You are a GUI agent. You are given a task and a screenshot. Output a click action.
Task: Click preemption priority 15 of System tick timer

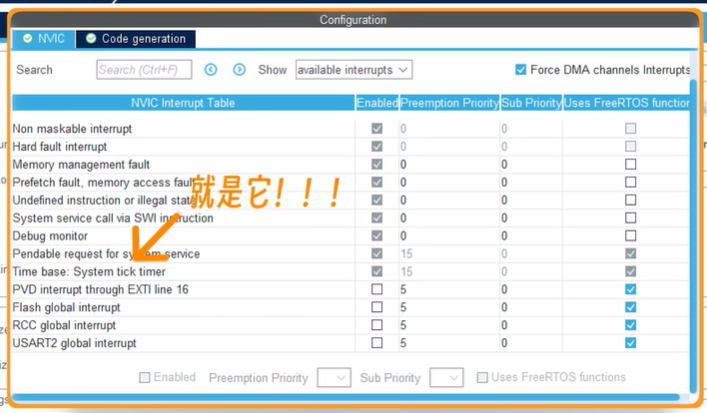click(x=406, y=271)
